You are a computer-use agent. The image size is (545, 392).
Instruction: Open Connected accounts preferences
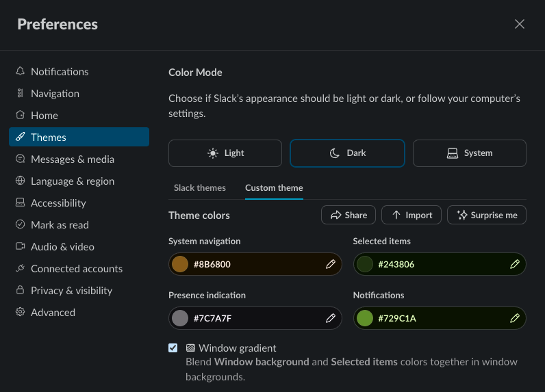coord(79,268)
